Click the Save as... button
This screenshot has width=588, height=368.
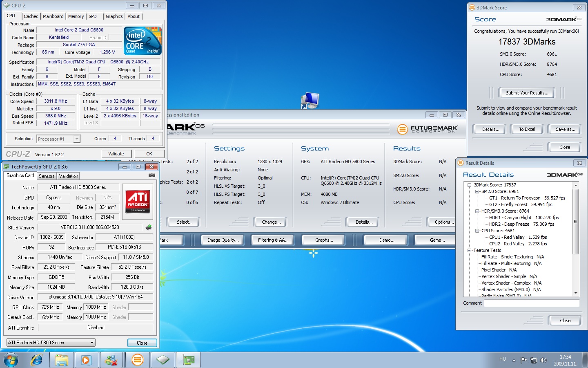click(x=566, y=129)
